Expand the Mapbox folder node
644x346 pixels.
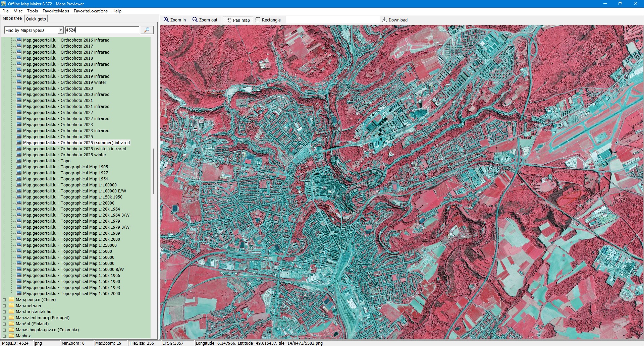(x=4, y=336)
